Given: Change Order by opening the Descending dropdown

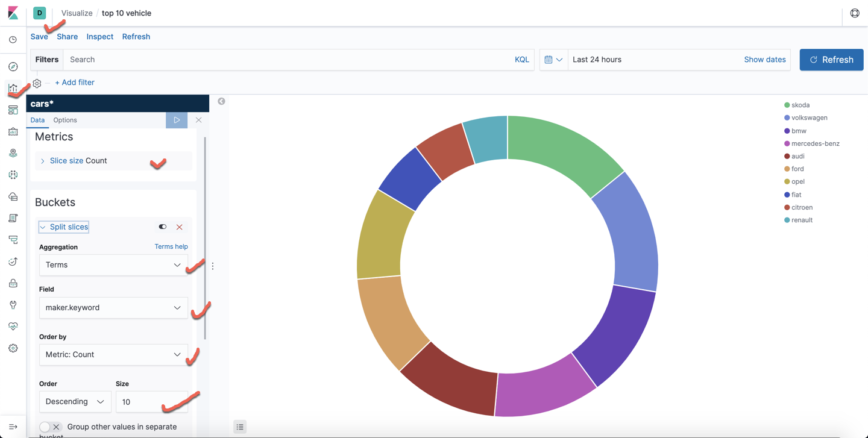Looking at the screenshot, I should (x=75, y=401).
